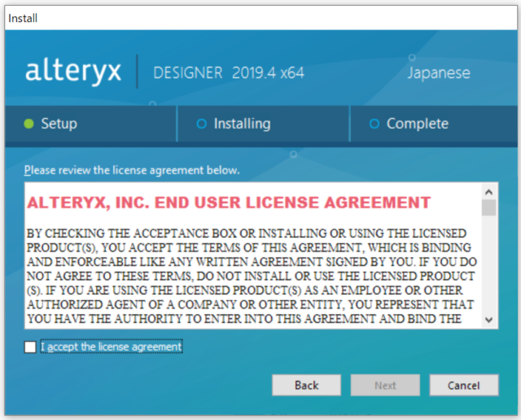The width and height of the screenshot is (521, 420).
Task: Click inside the license agreement body text
Action: [252, 276]
